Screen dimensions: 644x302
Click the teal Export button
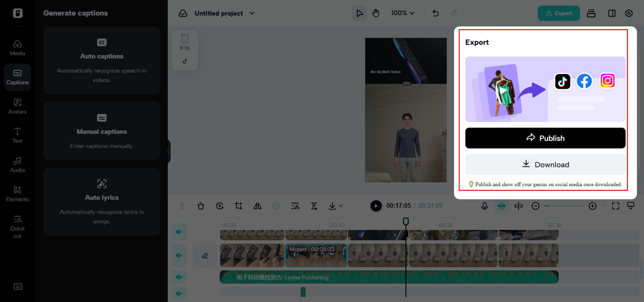558,13
